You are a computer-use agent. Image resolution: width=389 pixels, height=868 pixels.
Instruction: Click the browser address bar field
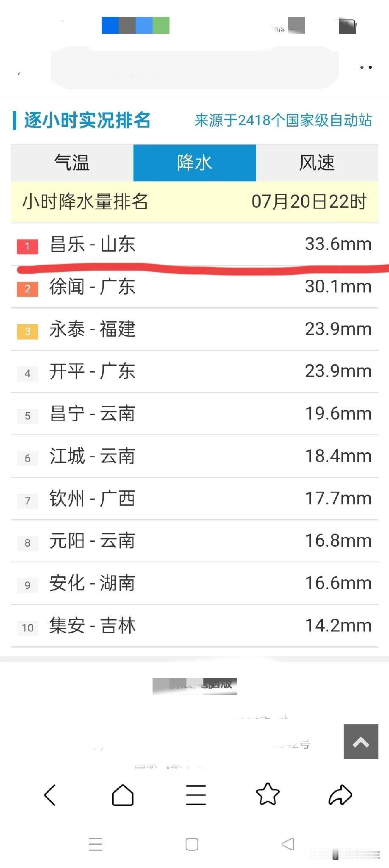[x=195, y=68]
